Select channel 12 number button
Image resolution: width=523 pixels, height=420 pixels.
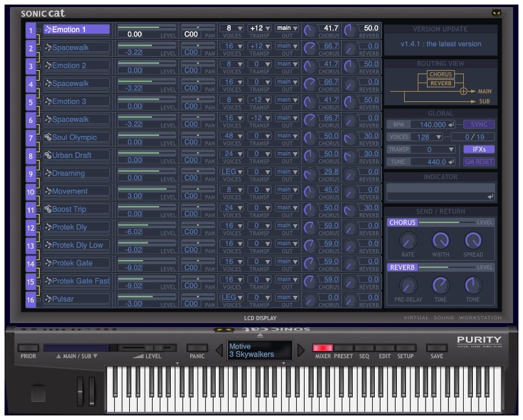pyautogui.click(x=31, y=228)
